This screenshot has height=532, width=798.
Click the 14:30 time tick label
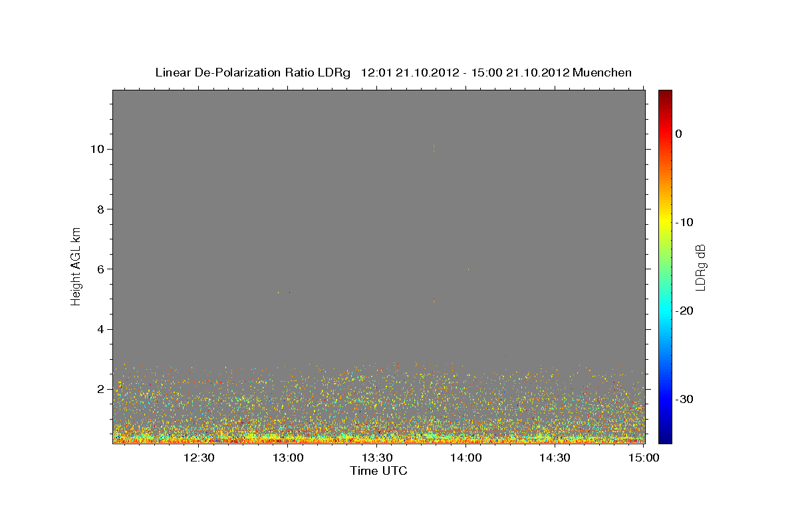pyautogui.click(x=555, y=458)
